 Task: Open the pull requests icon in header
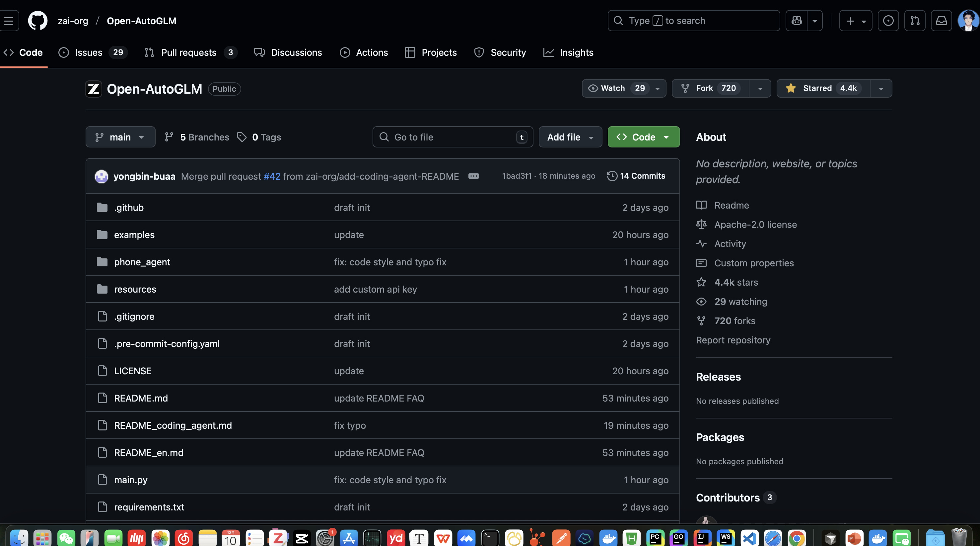[915, 21]
